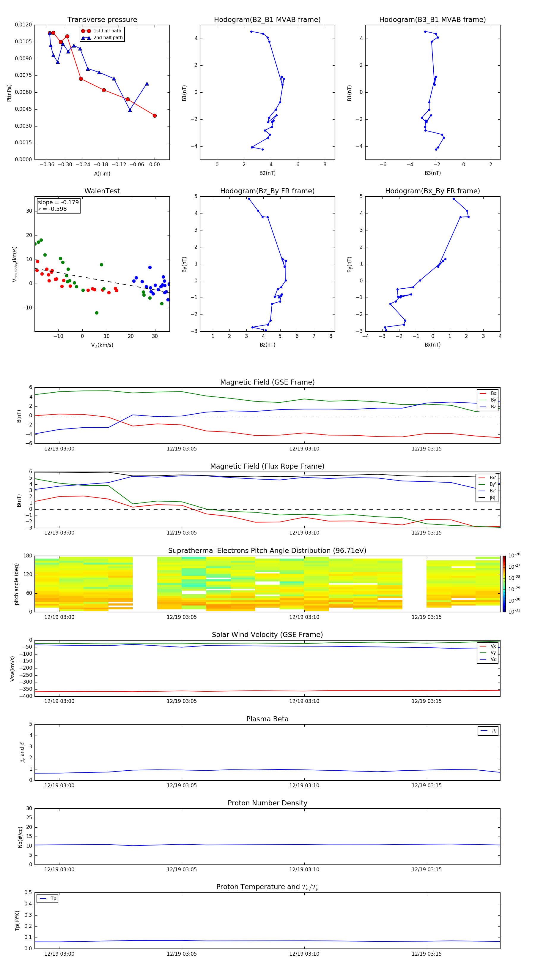The width and height of the screenshot is (535, 980).
Task: Click the 10^-31 colorbar tick label
Action: pos(514,611)
